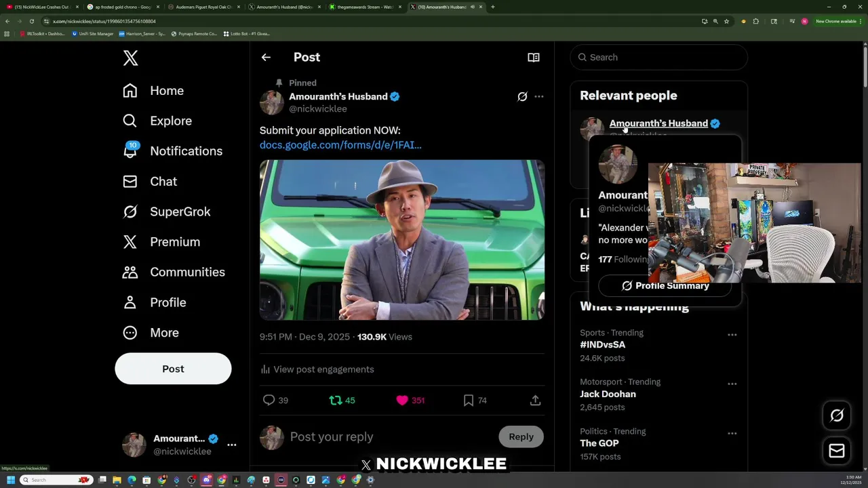This screenshot has height=488, width=868.
Task: Open Microsoft Edge from the taskbar
Action: [x=132, y=480]
